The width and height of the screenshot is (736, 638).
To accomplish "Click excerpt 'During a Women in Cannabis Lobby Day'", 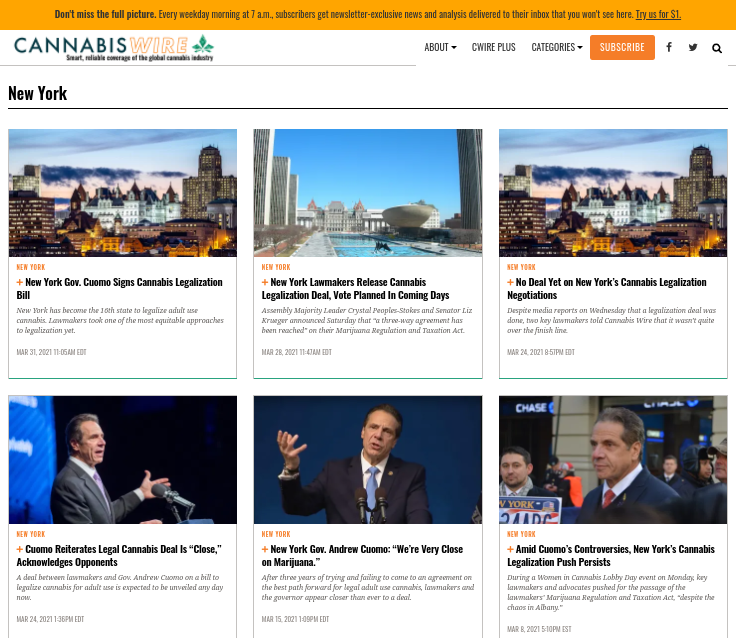I will 611,592.
